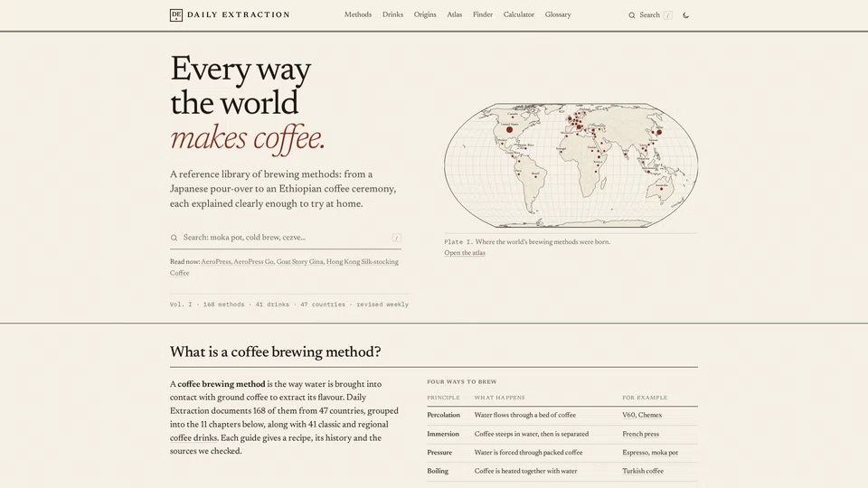
Task: Click the Boiling principle cell
Action: point(438,472)
